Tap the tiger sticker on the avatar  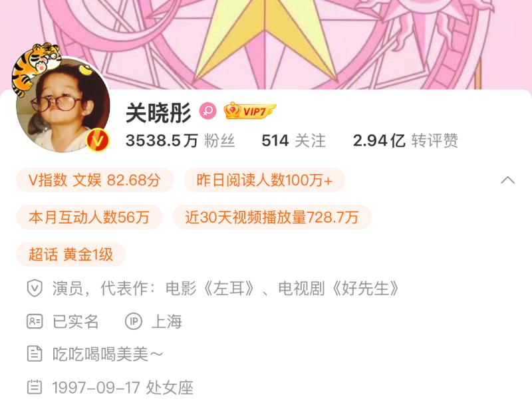point(36,67)
